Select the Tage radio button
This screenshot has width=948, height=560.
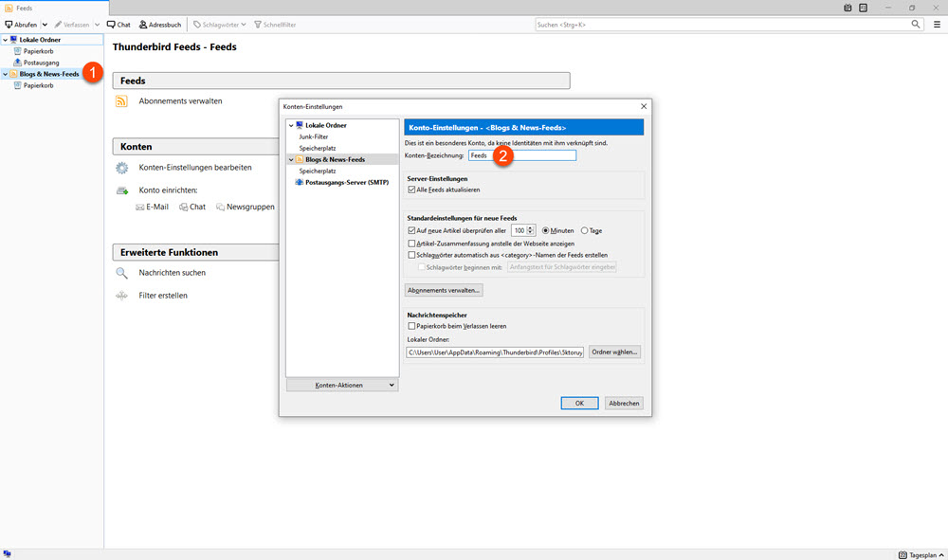pyautogui.click(x=585, y=230)
